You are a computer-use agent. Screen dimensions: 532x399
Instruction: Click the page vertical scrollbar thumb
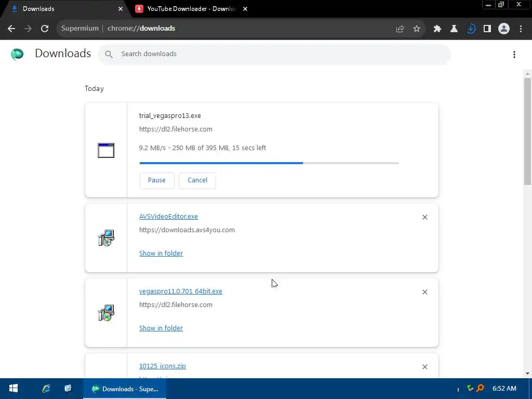click(527, 131)
